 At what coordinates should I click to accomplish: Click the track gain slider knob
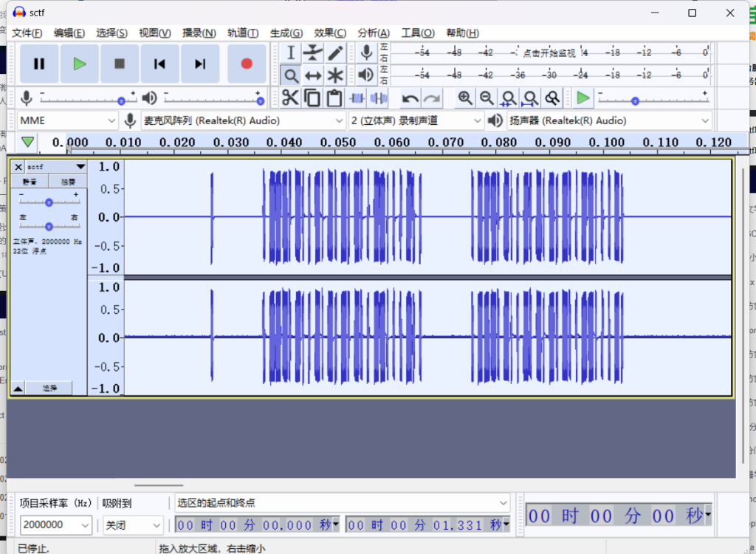pos(49,202)
